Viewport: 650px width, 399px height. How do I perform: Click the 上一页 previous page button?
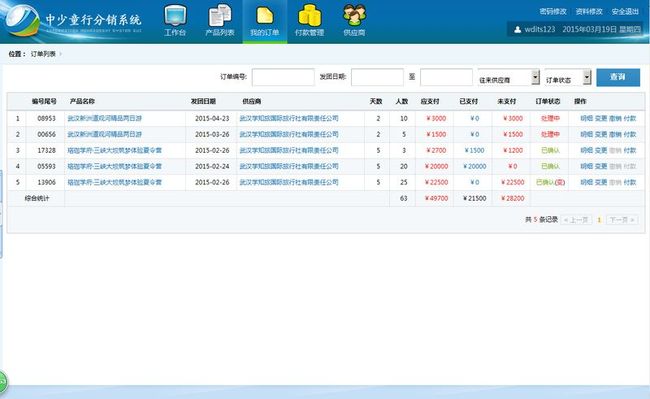pyautogui.click(x=577, y=220)
